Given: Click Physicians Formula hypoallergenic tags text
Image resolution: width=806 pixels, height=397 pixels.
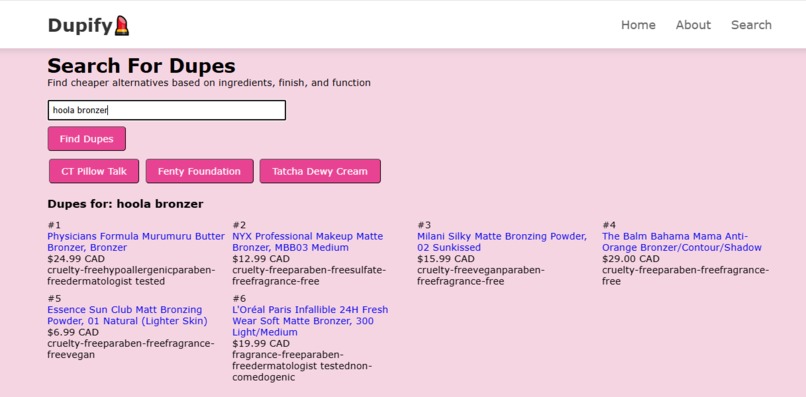Looking at the screenshot, I should (131, 276).
